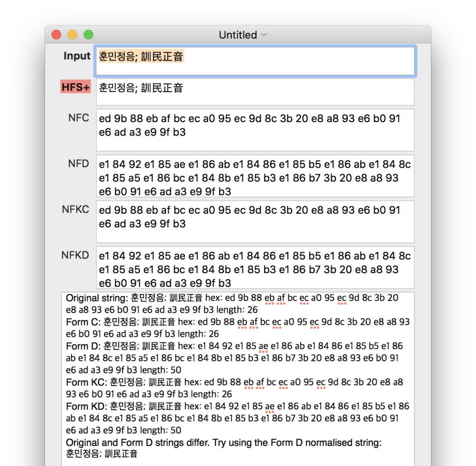Click the 'Form C:' line in the log
This screenshot has height=466, width=476.
(238, 328)
